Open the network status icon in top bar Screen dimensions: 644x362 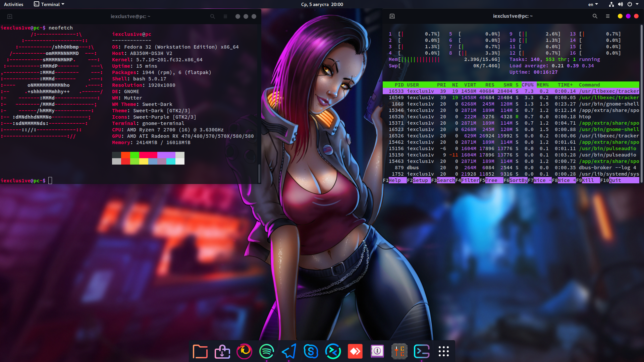tap(611, 4)
